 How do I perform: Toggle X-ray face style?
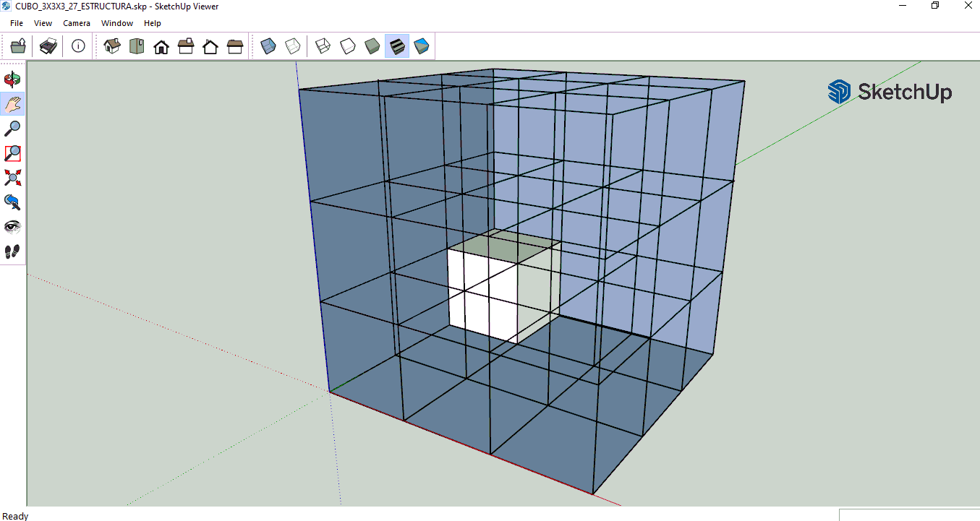[268, 47]
